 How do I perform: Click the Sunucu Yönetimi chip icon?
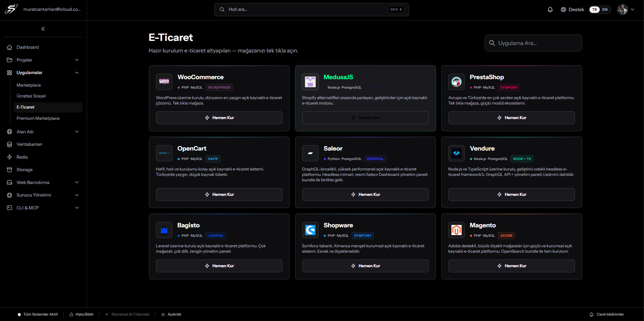9,195
